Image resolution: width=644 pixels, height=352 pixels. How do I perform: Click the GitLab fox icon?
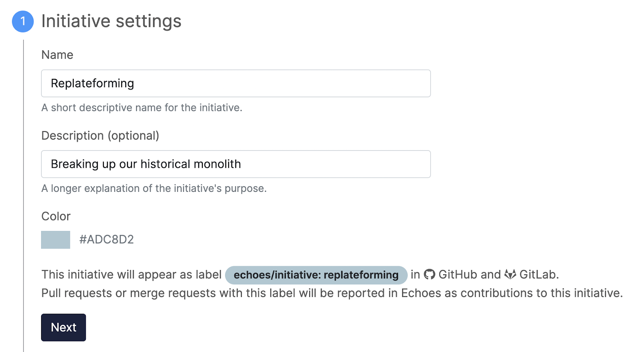(x=510, y=274)
